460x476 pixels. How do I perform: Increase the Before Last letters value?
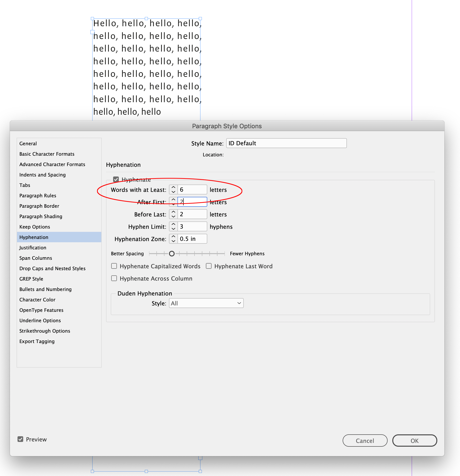173,212
